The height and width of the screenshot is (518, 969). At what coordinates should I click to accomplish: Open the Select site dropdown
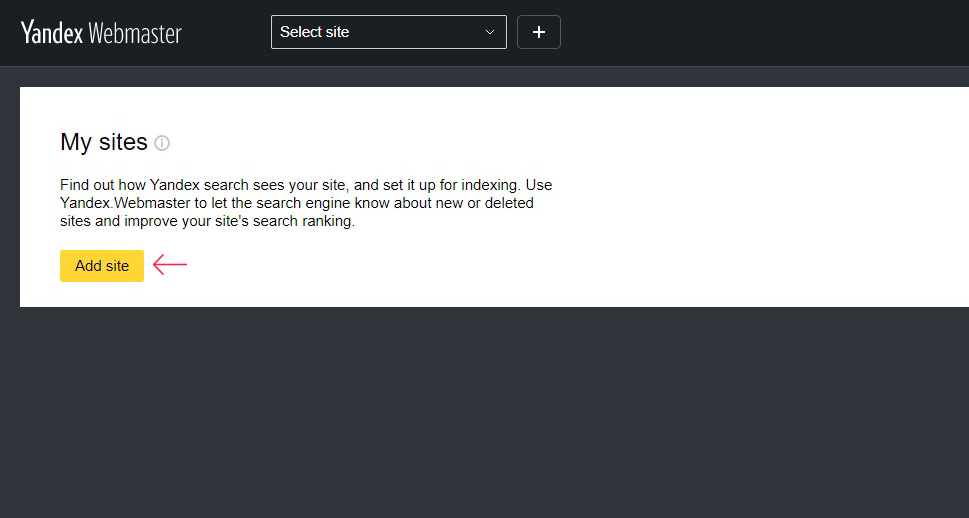tap(389, 32)
